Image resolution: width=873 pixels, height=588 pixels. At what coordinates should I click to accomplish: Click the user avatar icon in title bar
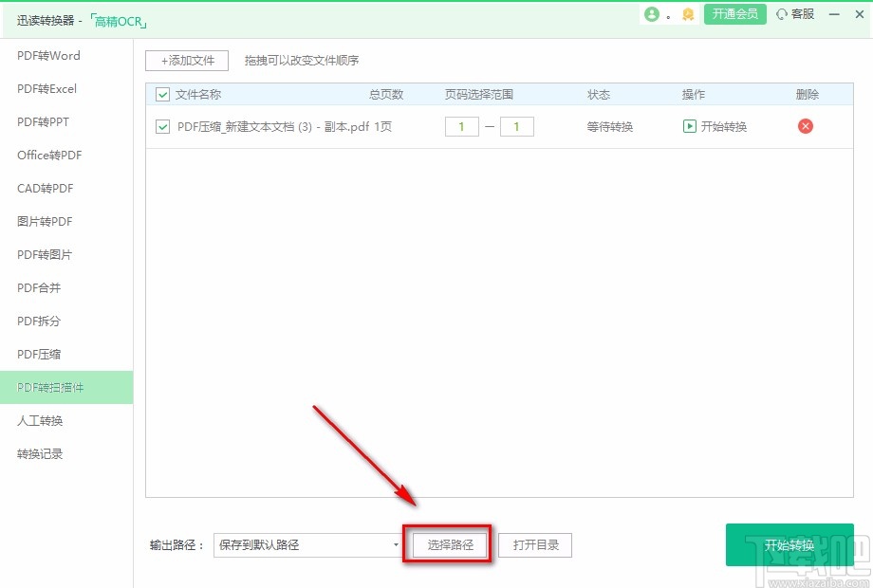point(653,14)
